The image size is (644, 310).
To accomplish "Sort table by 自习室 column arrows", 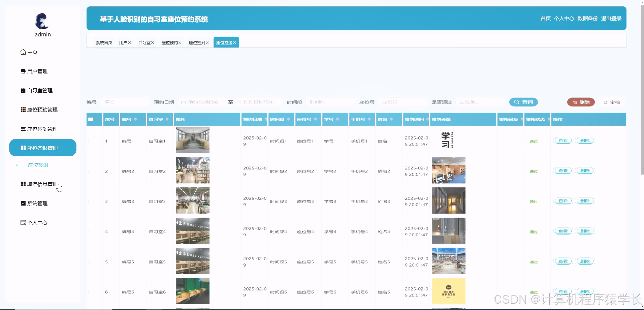I will [x=167, y=120].
